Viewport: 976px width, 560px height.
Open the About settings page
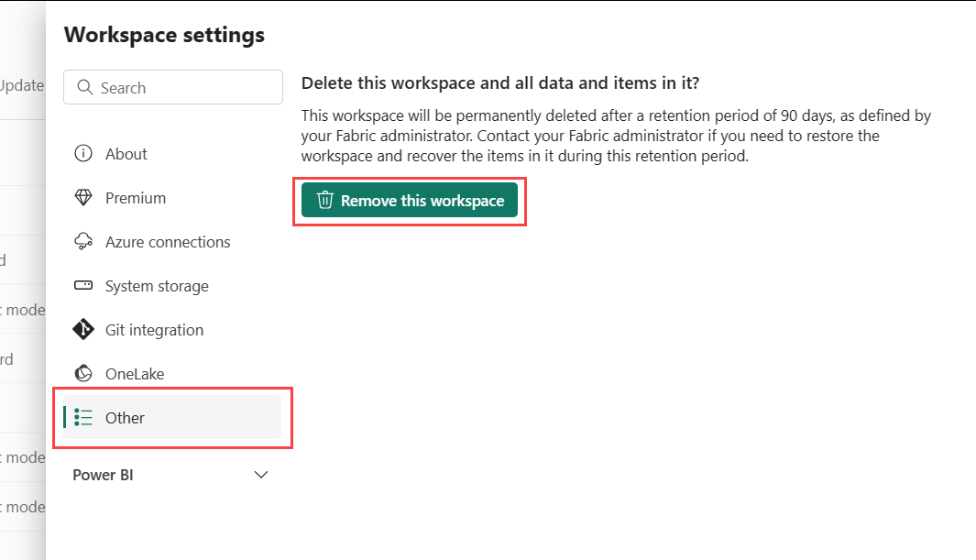(x=126, y=154)
